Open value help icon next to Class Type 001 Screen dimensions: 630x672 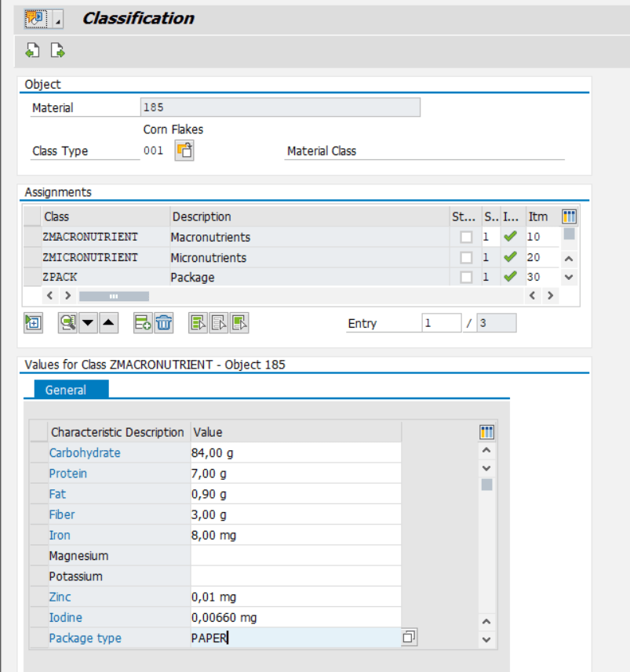[184, 151]
